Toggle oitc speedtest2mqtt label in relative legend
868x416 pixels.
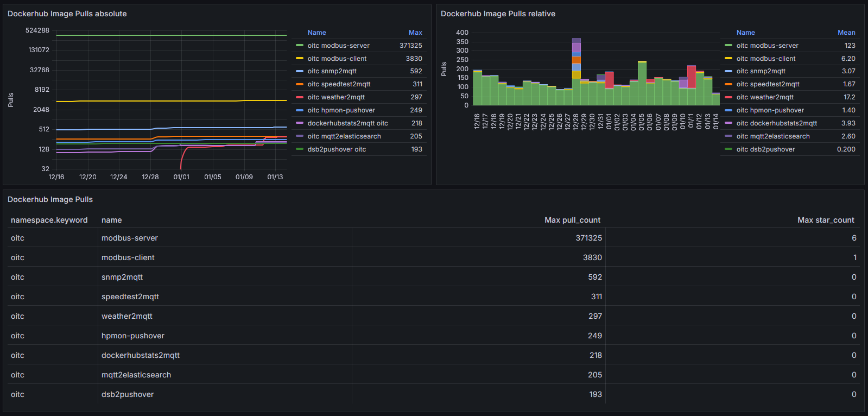(768, 84)
